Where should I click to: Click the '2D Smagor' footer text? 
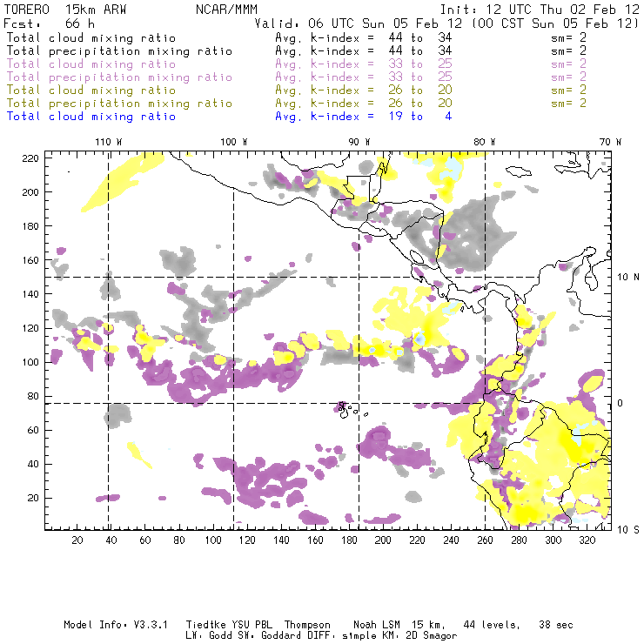432,636
